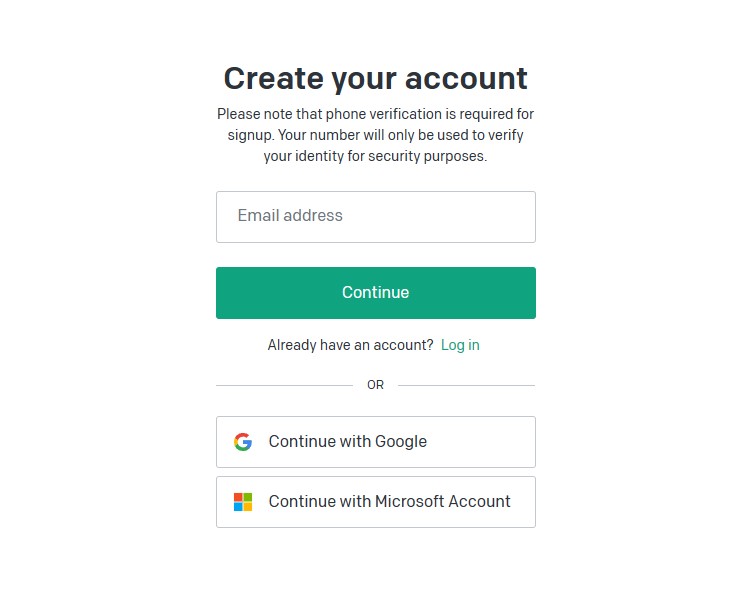Sign up using Continue with Google
748x614 pixels.
(375, 442)
